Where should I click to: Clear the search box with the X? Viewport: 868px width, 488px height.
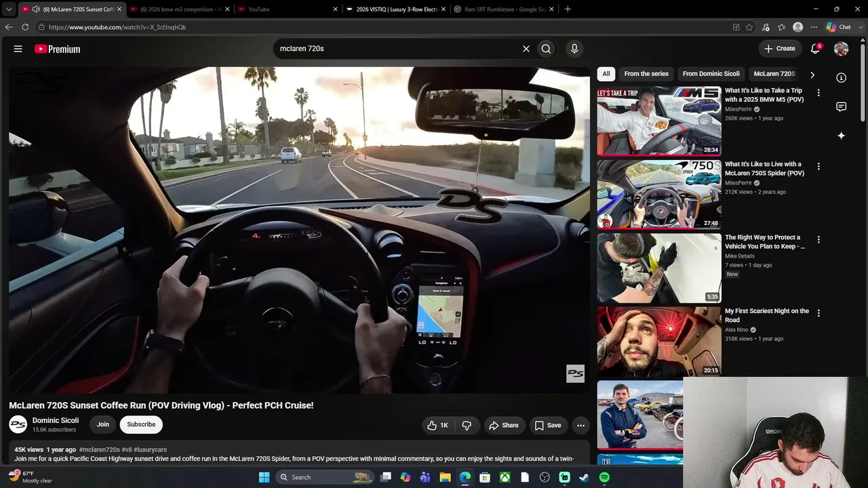526,49
